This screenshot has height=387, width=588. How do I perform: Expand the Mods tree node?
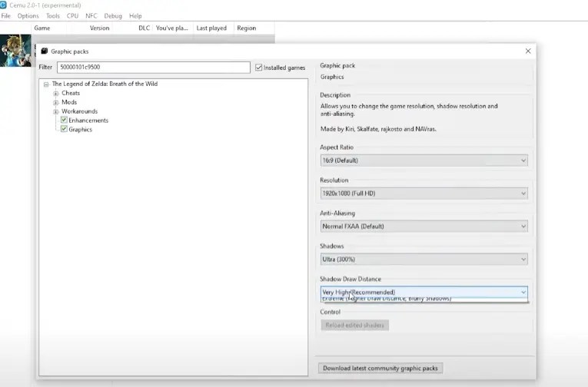tap(56, 102)
